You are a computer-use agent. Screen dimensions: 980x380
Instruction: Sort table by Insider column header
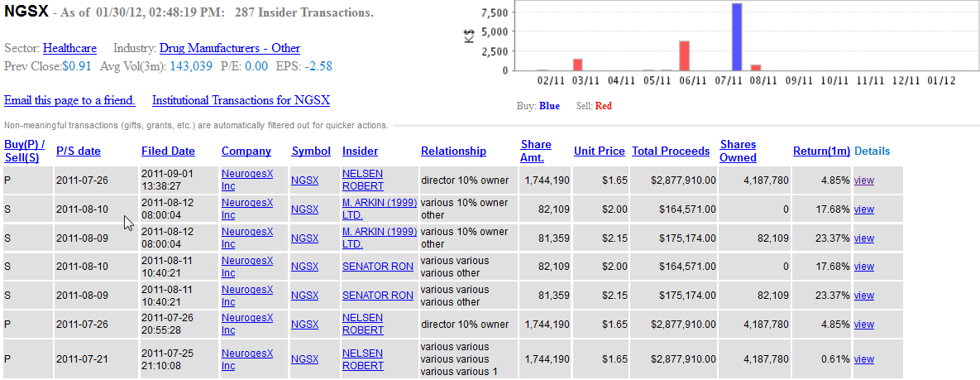point(360,151)
